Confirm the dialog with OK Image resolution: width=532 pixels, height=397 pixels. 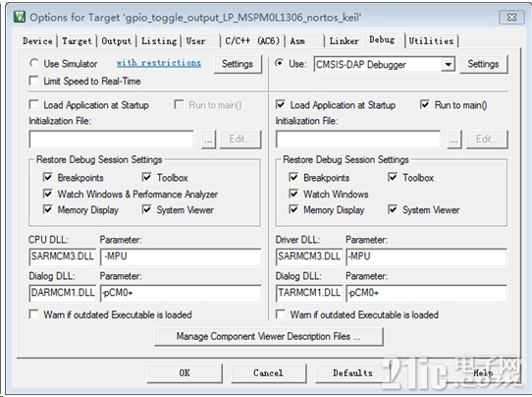click(x=185, y=372)
